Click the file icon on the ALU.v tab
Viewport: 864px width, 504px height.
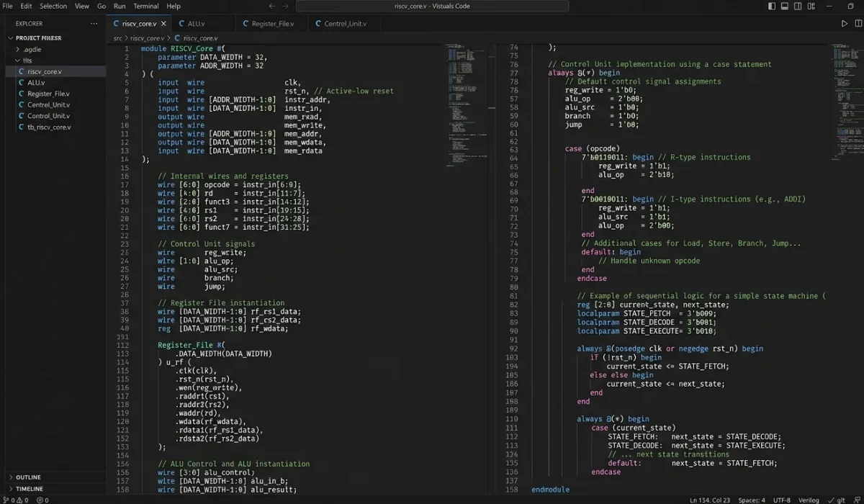(181, 24)
